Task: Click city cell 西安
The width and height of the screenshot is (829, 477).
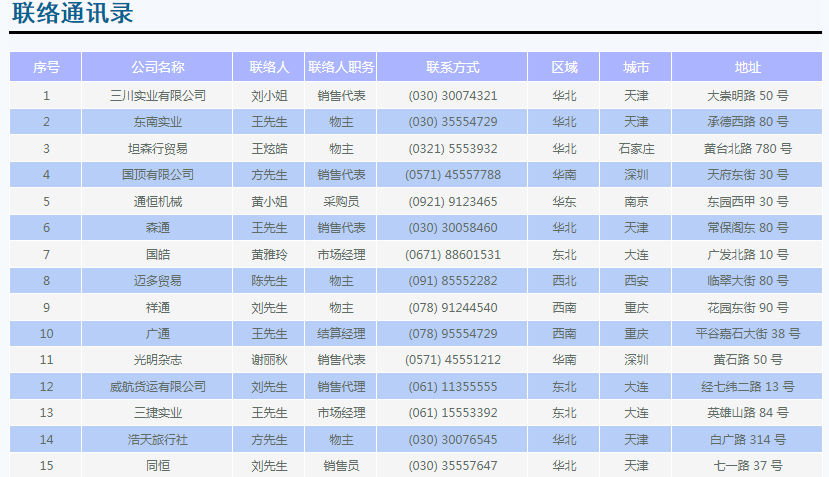Action: coord(635,280)
